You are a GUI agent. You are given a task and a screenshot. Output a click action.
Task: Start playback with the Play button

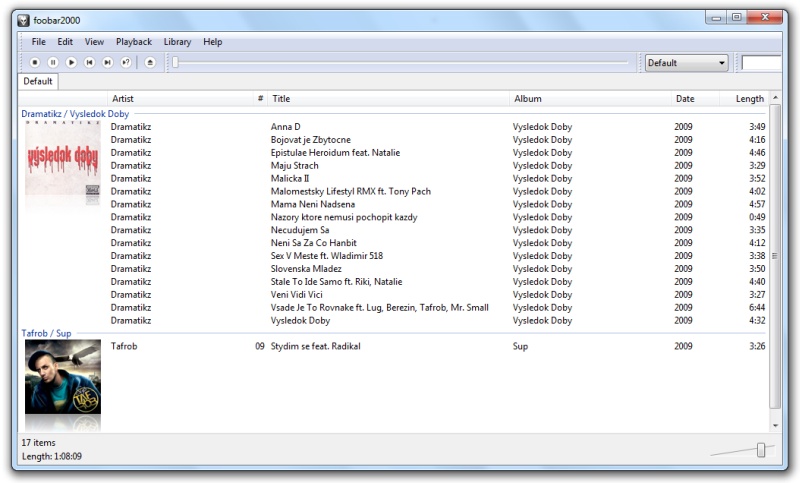(71, 62)
